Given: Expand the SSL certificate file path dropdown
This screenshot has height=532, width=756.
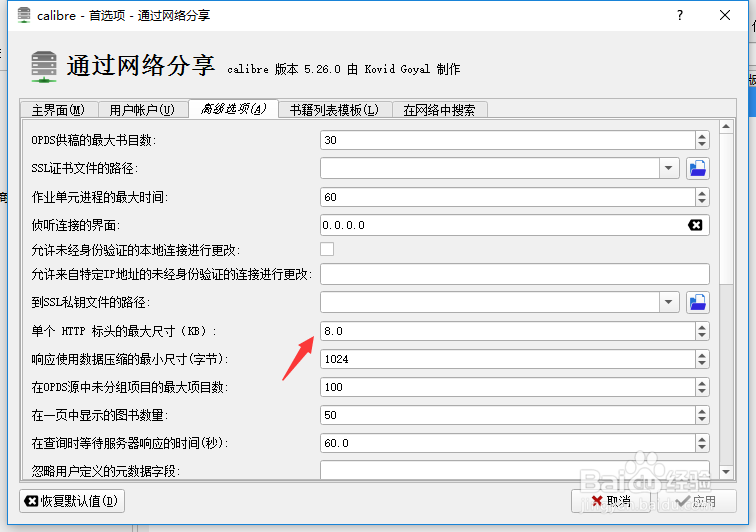Looking at the screenshot, I should click(x=669, y=168).
